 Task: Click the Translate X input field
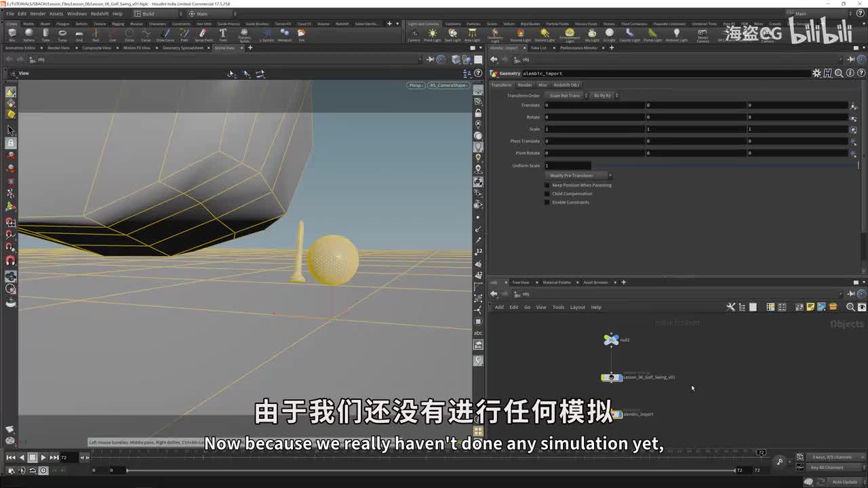coord(593,105)
